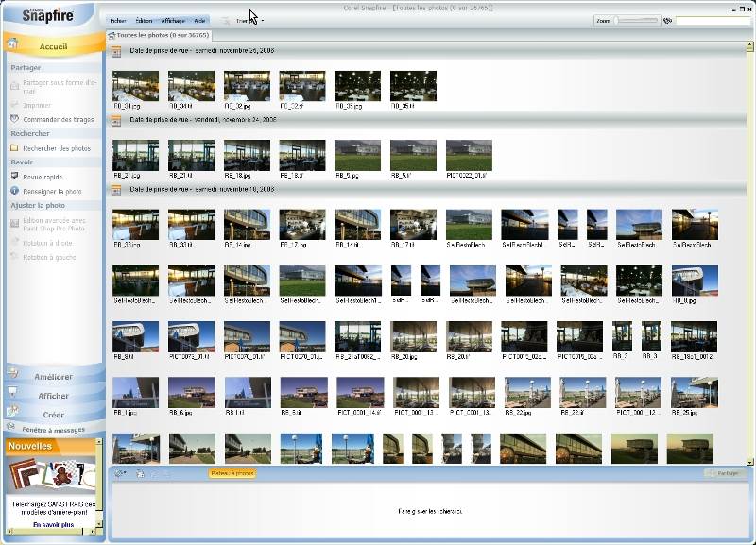The image size is (756, 545).
Task: Click the Rechercher des photos folder icon
Action: pos(14,148)
